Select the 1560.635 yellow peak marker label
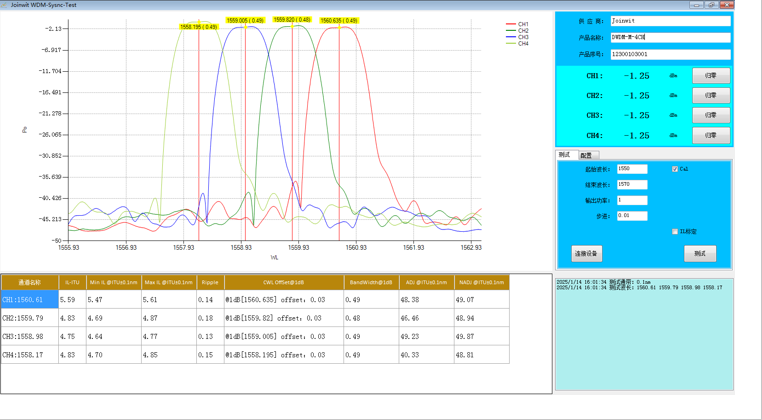The width and height of the screenshot is (762, 420). pyautogui.click(x=339, y=19)
